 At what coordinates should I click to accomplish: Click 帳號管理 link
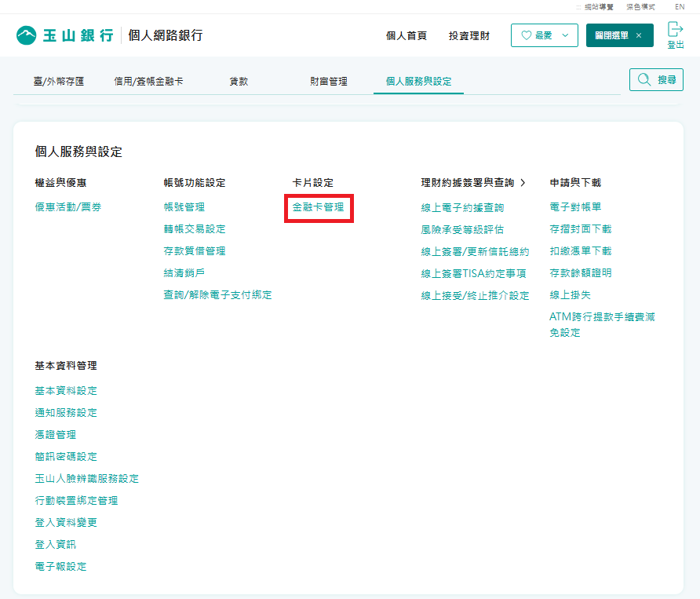click(184, 207)
